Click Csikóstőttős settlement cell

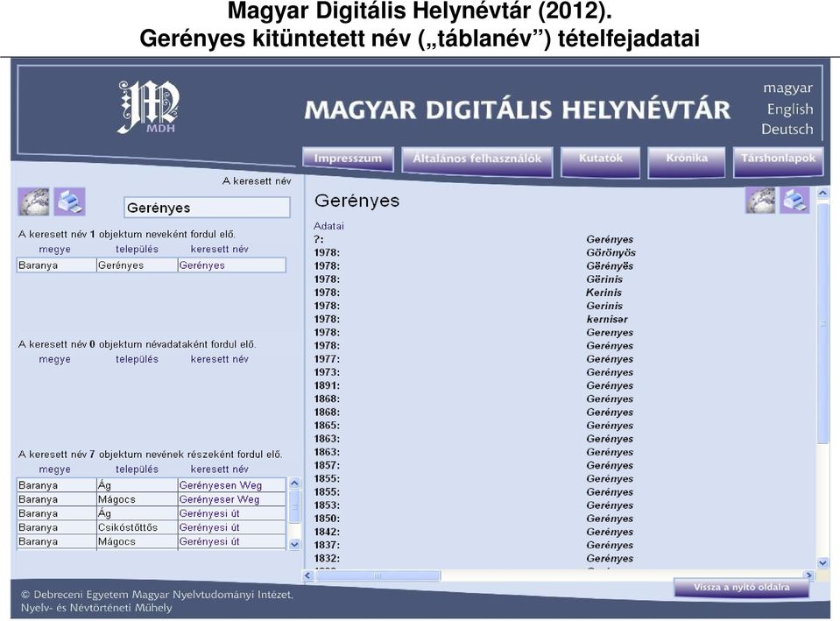click(x=138, y=527)
